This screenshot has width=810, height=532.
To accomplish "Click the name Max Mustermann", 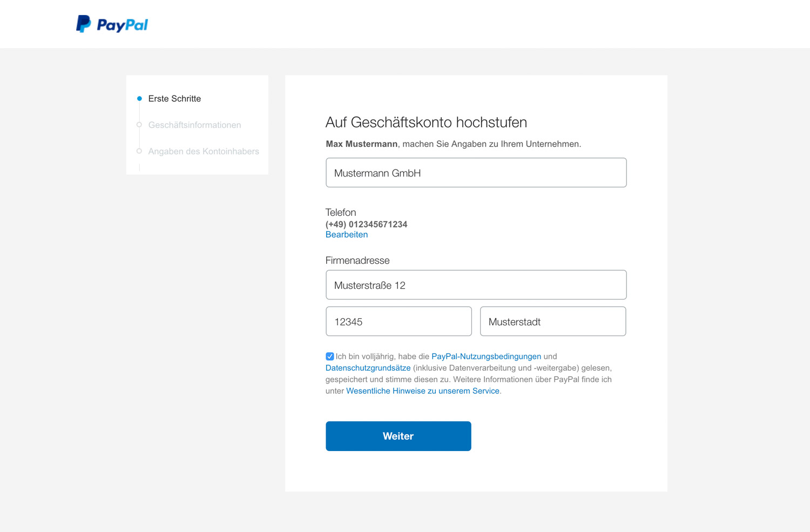I will click(362, 144).
